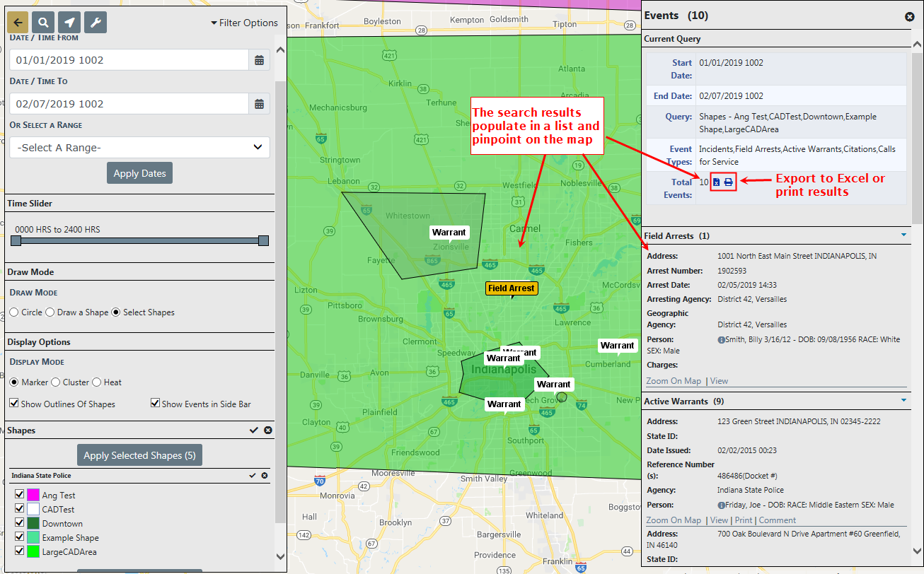Open the search magnifier tool
This screenshot has height=574, width=924.
(43, 23)
